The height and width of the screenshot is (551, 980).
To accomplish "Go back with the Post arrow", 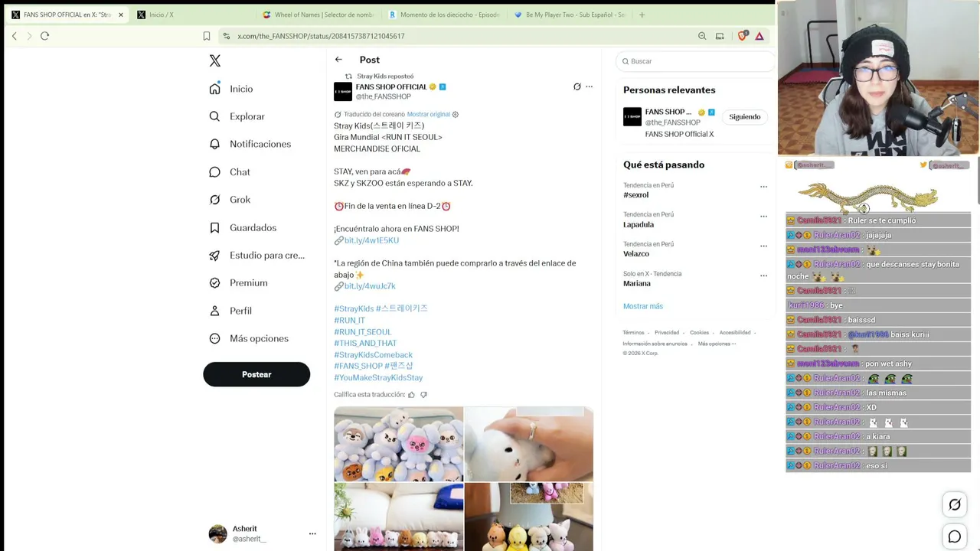I will [338, 60].
